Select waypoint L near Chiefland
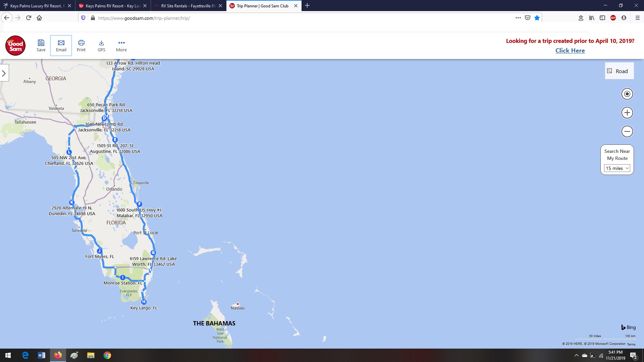 coord(69,152)
